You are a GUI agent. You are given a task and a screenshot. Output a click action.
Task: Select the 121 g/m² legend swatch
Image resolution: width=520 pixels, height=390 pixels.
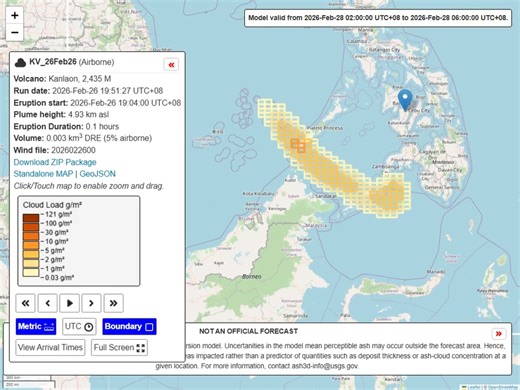[x=31, y=218]
